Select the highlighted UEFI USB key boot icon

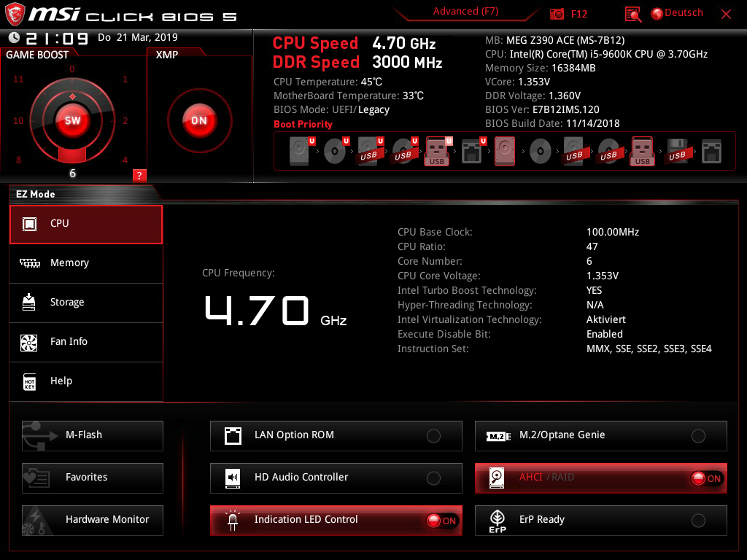coord(438,152)
